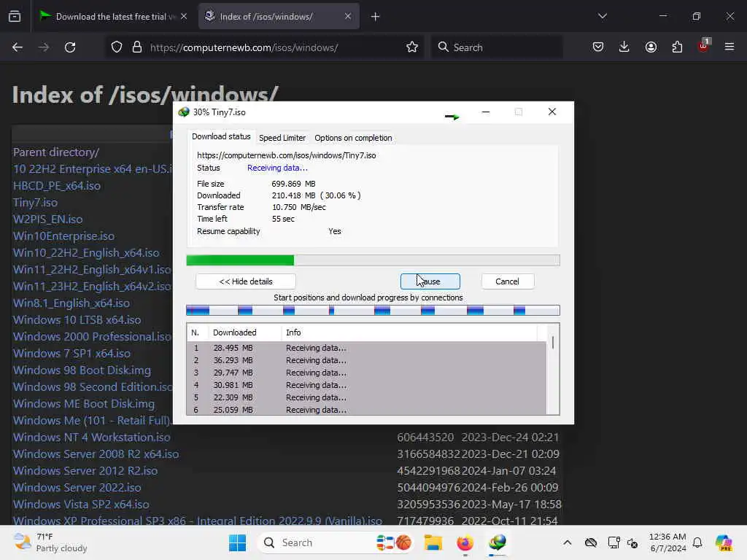
Task: Open the extensions puzzle icon
Action: [x=677, y=47]
